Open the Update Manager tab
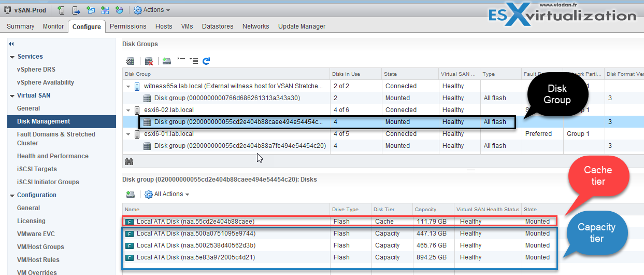Screen dimensions: 644x275 (302, 26)
